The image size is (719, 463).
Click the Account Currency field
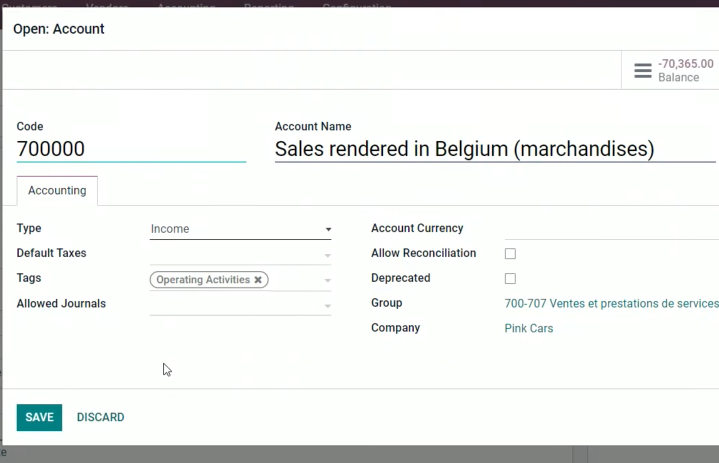612,229
